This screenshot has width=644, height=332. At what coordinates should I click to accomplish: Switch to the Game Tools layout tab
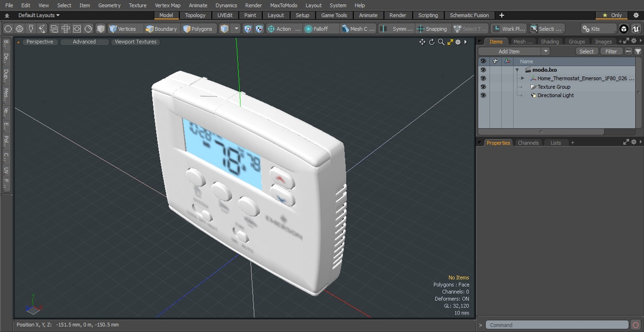[334, 15]
